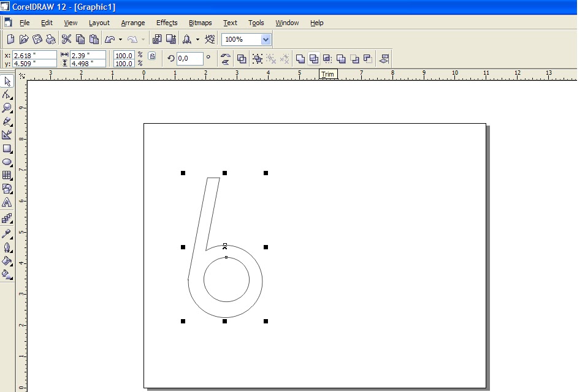The width and height of the screenshot is (585, 392).
Task: Click the Weld shaping icon
Action: point(300,59)
